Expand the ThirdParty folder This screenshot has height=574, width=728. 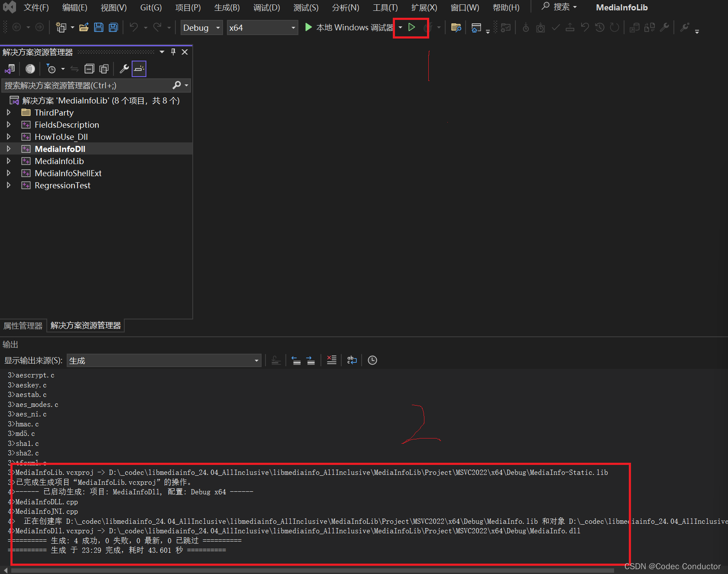pos(9,113)
